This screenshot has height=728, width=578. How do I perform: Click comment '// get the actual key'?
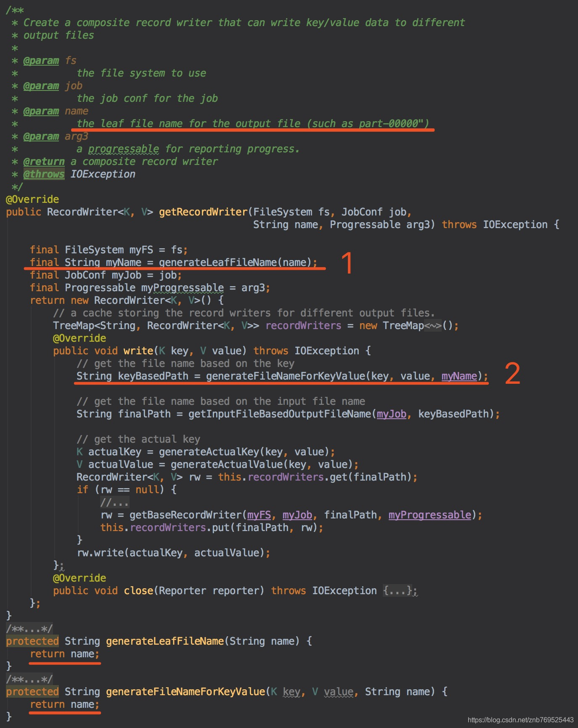point(138,439)
